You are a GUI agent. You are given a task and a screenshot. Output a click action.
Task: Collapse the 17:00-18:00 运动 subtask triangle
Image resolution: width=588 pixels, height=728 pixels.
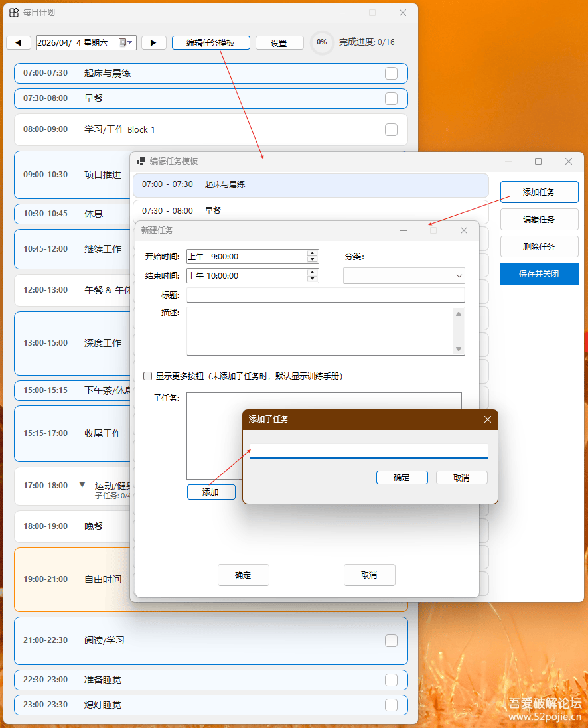[x=82, y=485]
